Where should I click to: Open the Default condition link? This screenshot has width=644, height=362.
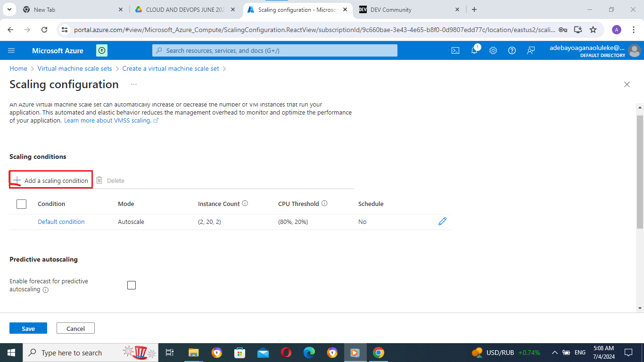[61, 222]
